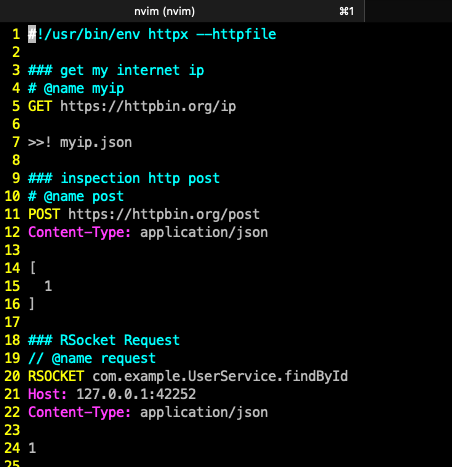The height and width of the screenshot is (467, 452).
Task: Click the '# @name post' line
Action: click(x=76, y=196)
